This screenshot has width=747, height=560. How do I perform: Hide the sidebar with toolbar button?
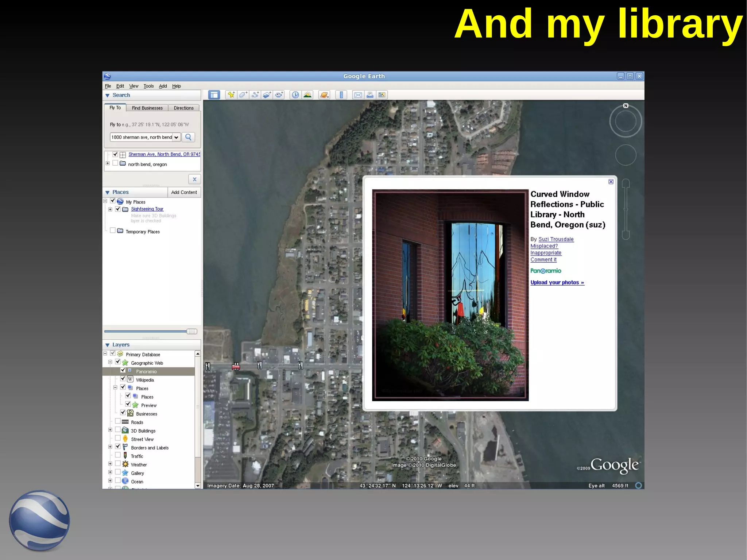(x=214, y=95)
